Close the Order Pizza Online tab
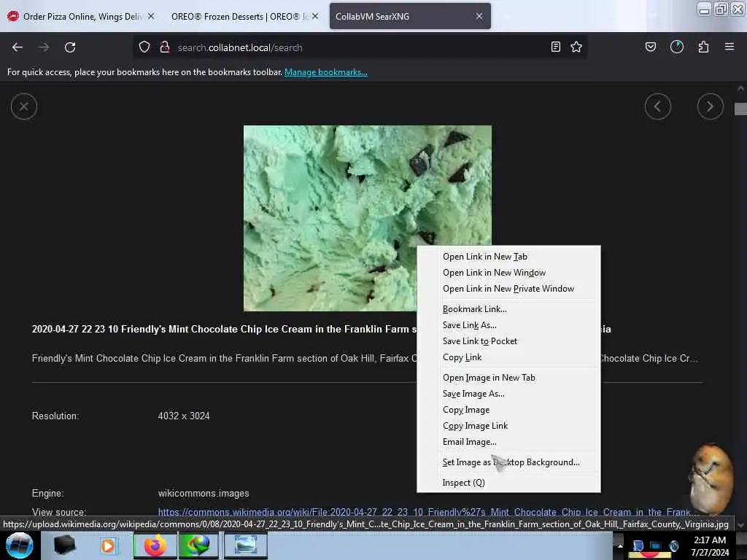Viewport: 747px width, 560px height. click(151, 16)
